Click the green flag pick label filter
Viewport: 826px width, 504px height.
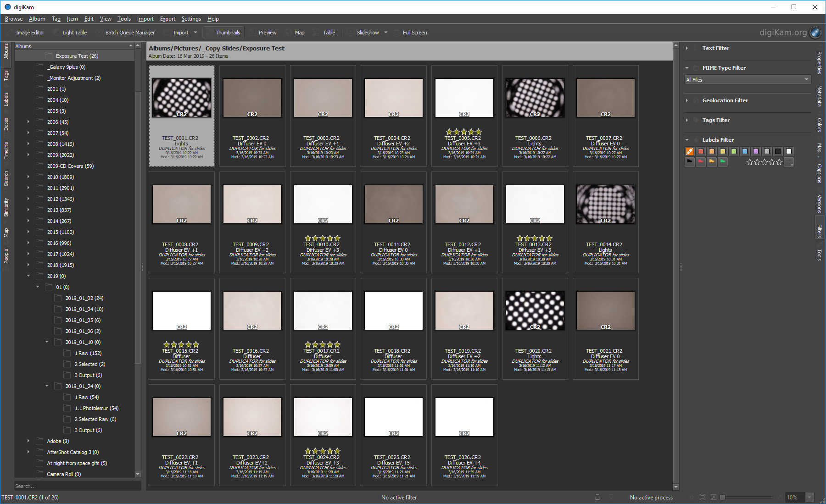(x=723, y=161)
